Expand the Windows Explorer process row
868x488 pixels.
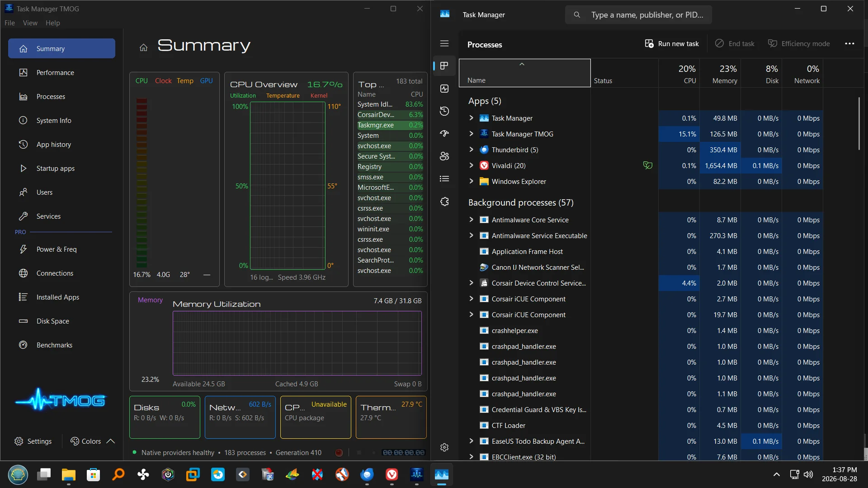click(471, 181)
